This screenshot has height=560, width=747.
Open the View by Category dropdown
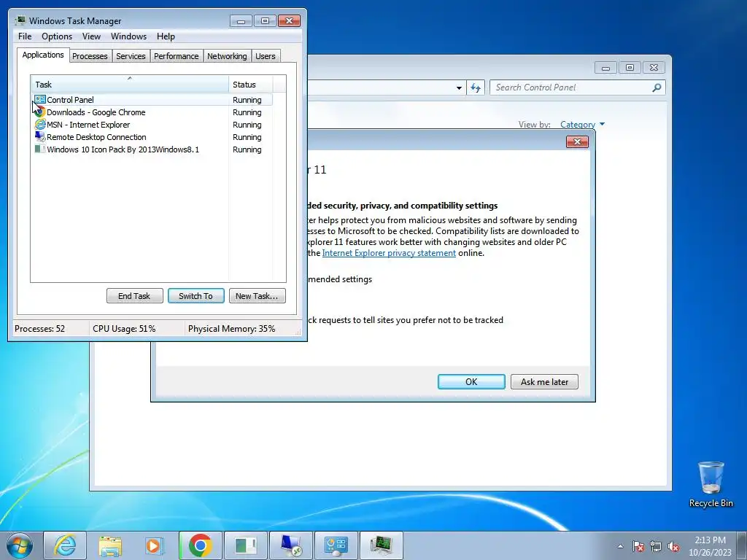pyautogui.click(x=582, y=124)
